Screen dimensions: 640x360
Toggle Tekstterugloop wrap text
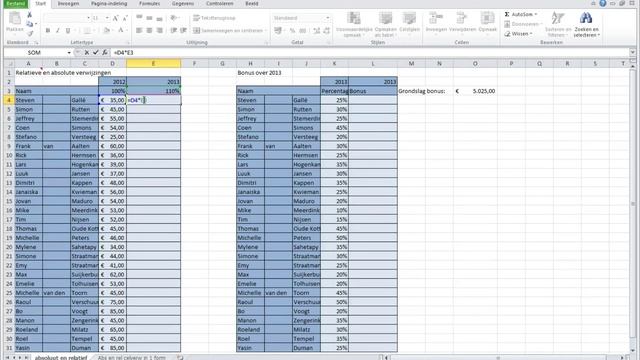point(214,18)
